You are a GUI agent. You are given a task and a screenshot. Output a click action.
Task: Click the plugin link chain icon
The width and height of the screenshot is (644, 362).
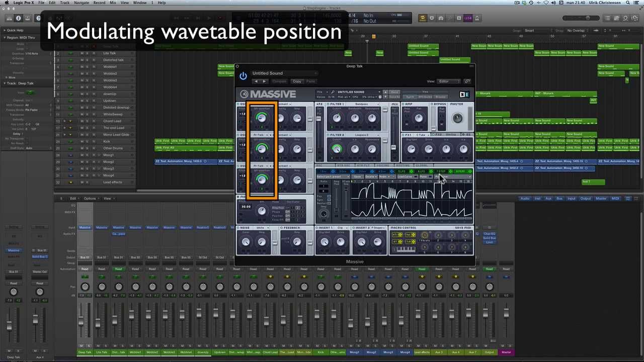(467, 81)
